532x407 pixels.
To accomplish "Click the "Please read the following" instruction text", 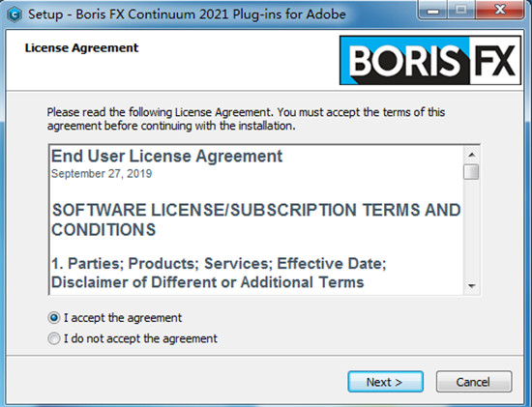I will pos(246,119).
